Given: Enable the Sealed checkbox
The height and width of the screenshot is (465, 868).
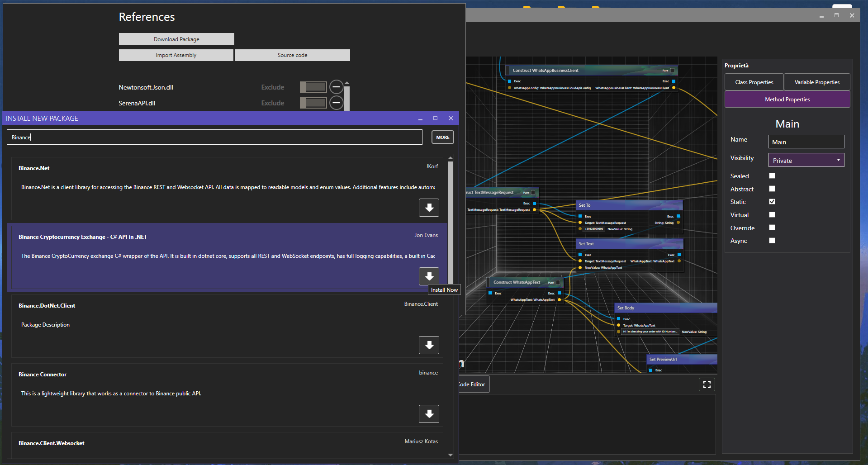Looking at the screenshot, I should click(772, 176).
